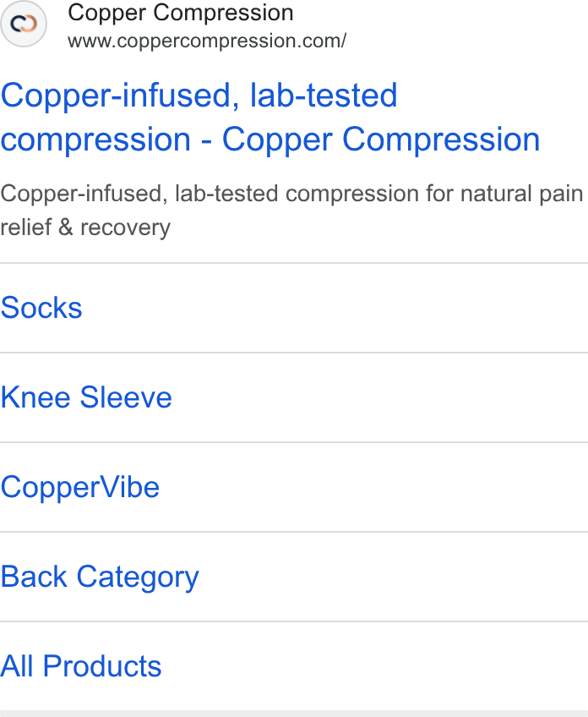Click the gray divider bar below All Products
The height and width of the screenshot is (717, 588).
pos(294,714)
